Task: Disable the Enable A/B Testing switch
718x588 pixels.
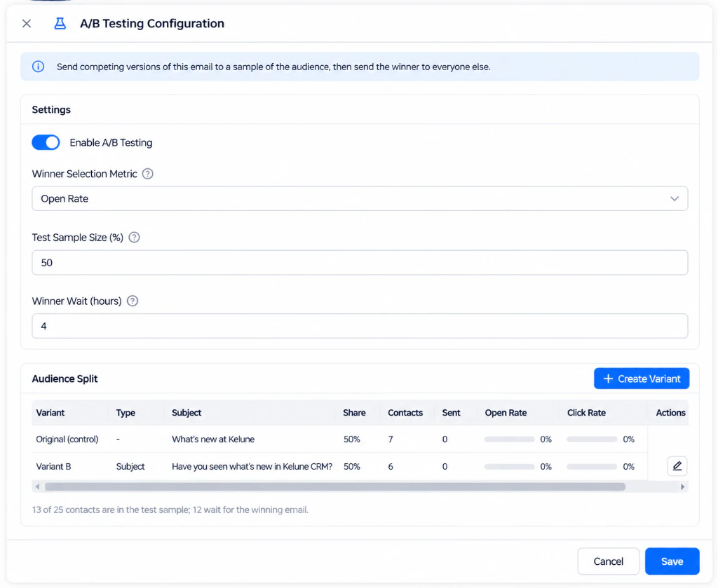Action: click(46, 142)
